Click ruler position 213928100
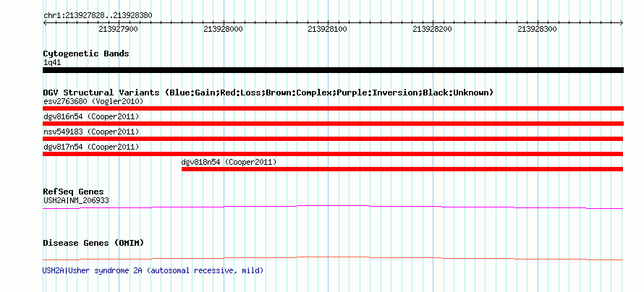Screen dimensions: 644x292 tap(327, 29)
